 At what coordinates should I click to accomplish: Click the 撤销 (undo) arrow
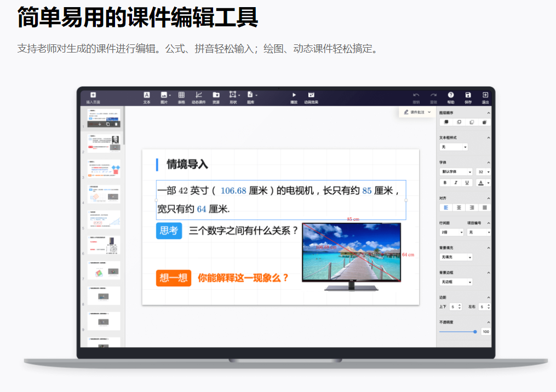click(416, 95)
